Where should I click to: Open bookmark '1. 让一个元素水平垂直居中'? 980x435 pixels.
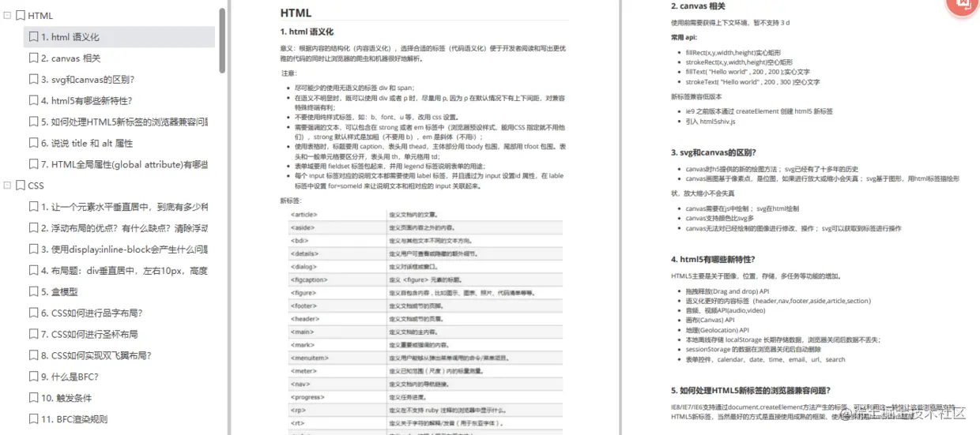coord(125,207)
